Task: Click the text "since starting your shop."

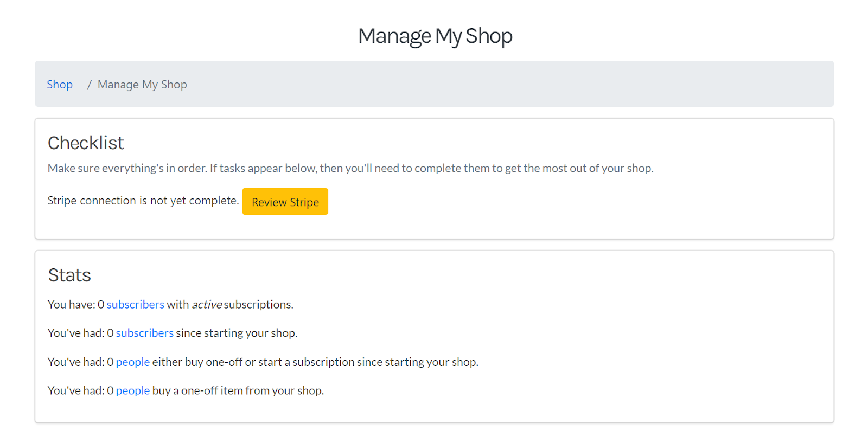Action: pos(237,333)
